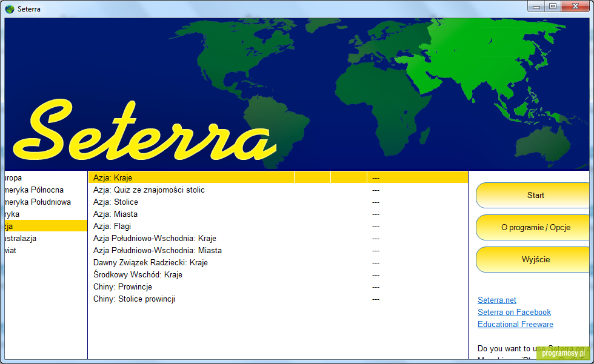Select Chiny: Stolice prowincji
594x364 pixels.
[278, 299]
